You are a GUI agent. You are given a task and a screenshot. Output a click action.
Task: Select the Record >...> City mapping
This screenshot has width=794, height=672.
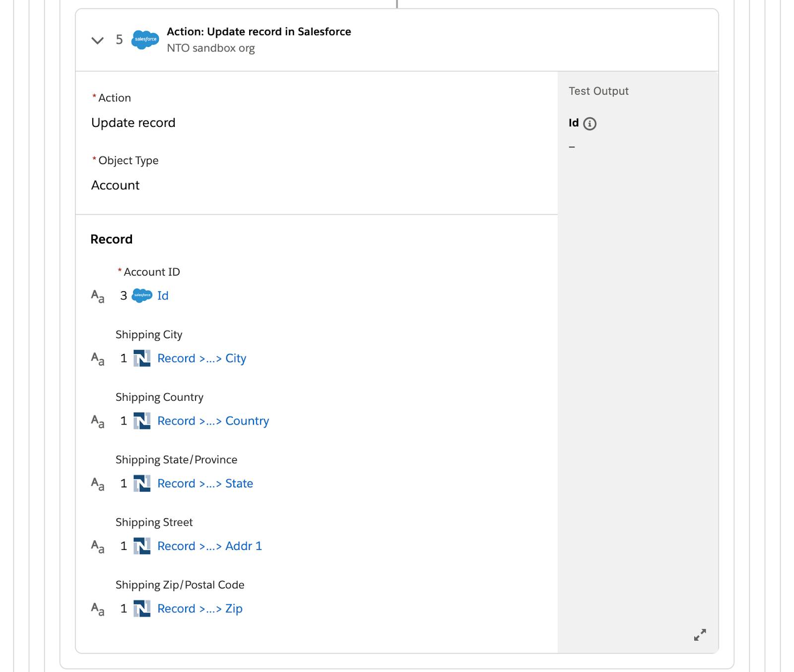(201, 358)
